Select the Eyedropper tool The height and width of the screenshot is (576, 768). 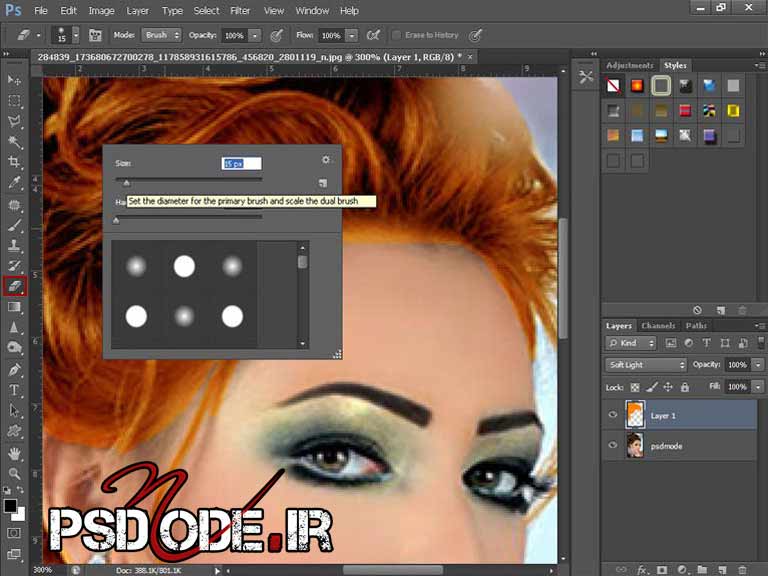14,182
